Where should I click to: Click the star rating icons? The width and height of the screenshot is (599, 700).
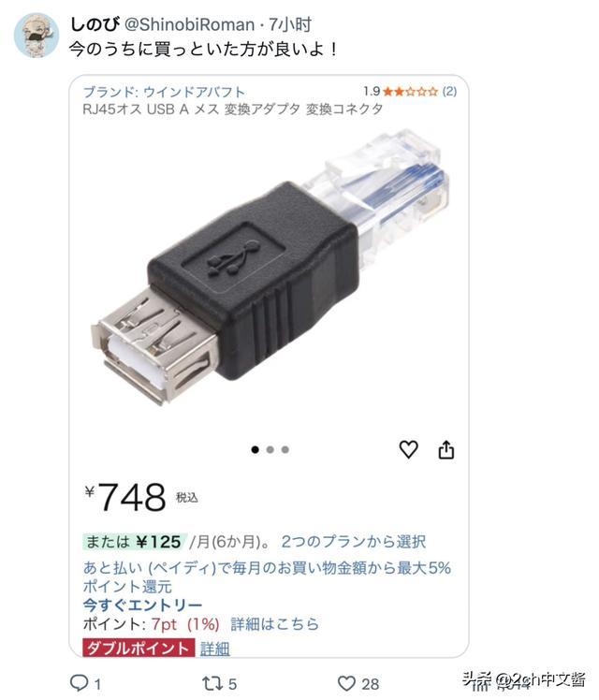pyautogui.click(x=410, y=92)
